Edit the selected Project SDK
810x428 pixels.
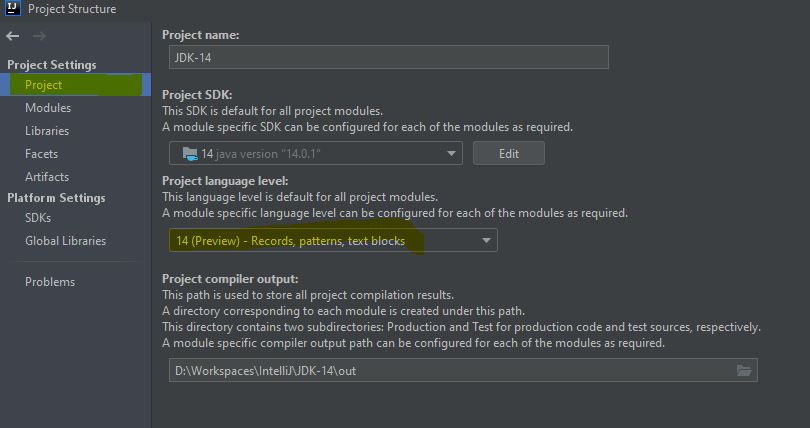click(509, 153)
